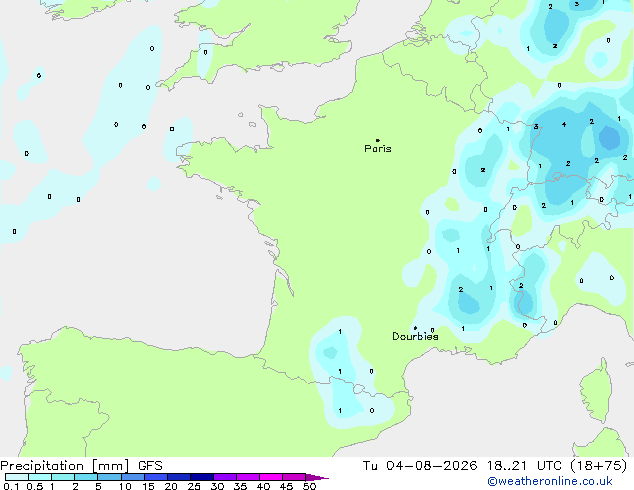Pick the 15–20 mm legend color swatch
The width and height of the screenshot is (634, 490).
point(156,477)
